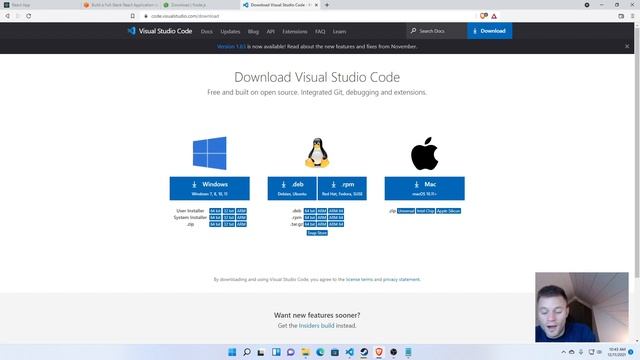Download Windows .zip 32 bit
The width and height of the screenshot is (640, 360).
229,224
